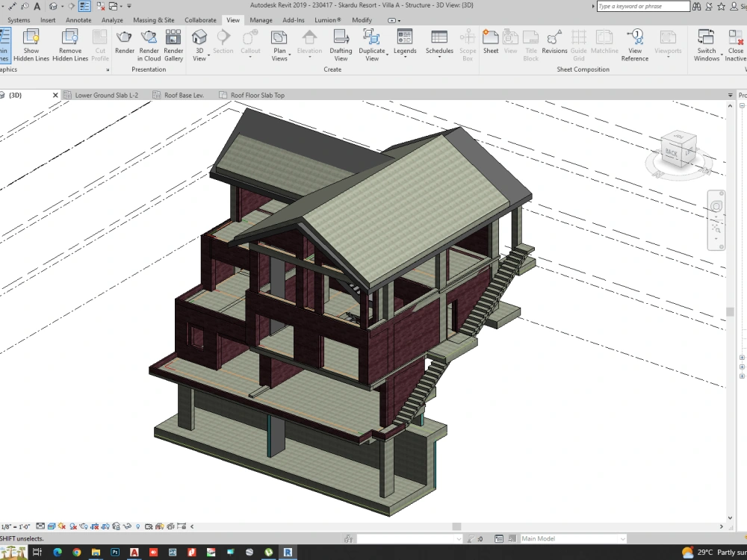
Task: Click the BACK face of the ViewCube
Action: pos(673,152)
